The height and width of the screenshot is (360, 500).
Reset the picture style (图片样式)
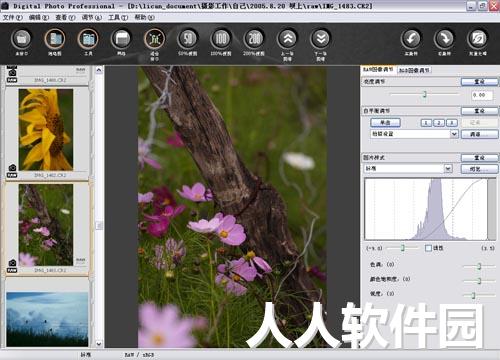(479, 158)
